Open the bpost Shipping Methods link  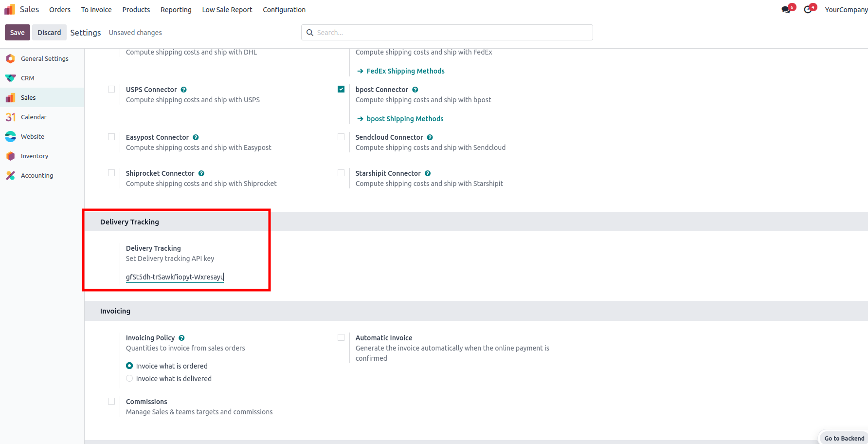(405, 119)
